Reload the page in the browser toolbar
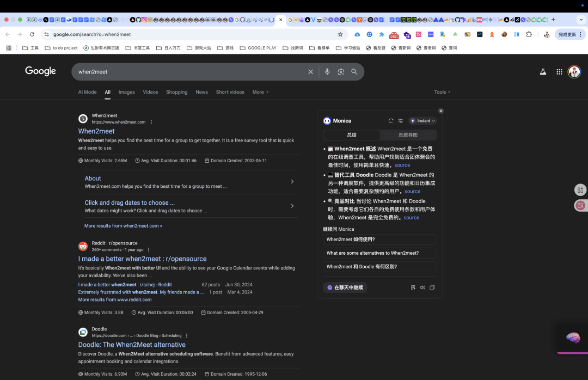 [x=32, y=34]
